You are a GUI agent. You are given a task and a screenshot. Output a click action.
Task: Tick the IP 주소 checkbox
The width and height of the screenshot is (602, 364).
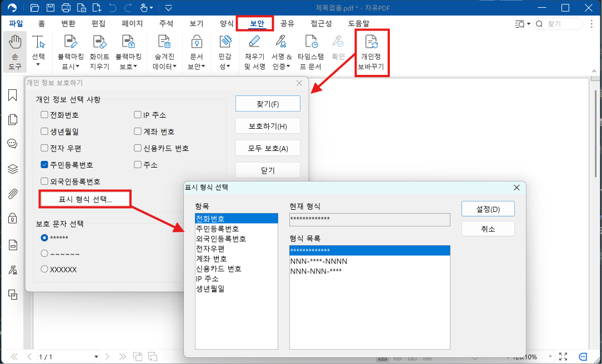point(137,115)
